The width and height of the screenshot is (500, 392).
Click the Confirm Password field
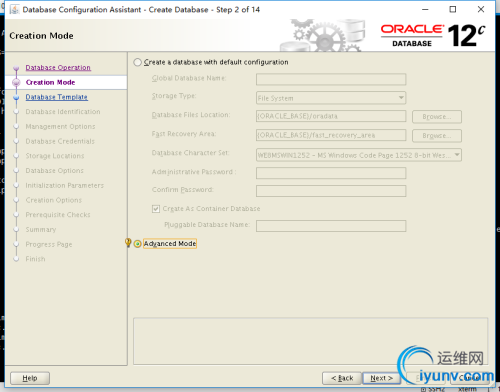coord(331,191)
